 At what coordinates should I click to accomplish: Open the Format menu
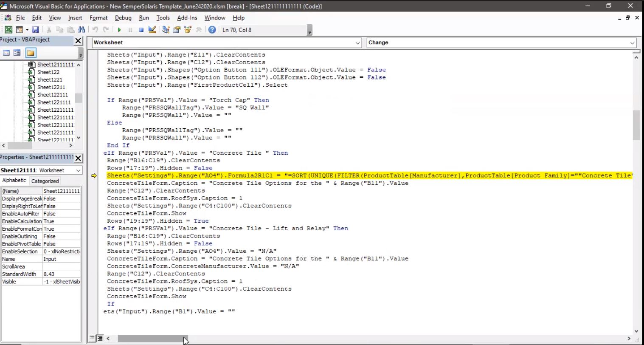click(98, 18)
